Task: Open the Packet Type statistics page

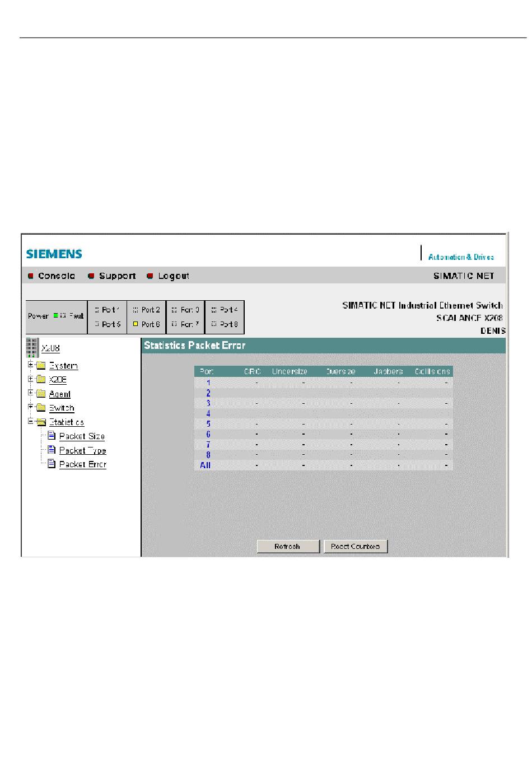Action: (x=83, y=450)
